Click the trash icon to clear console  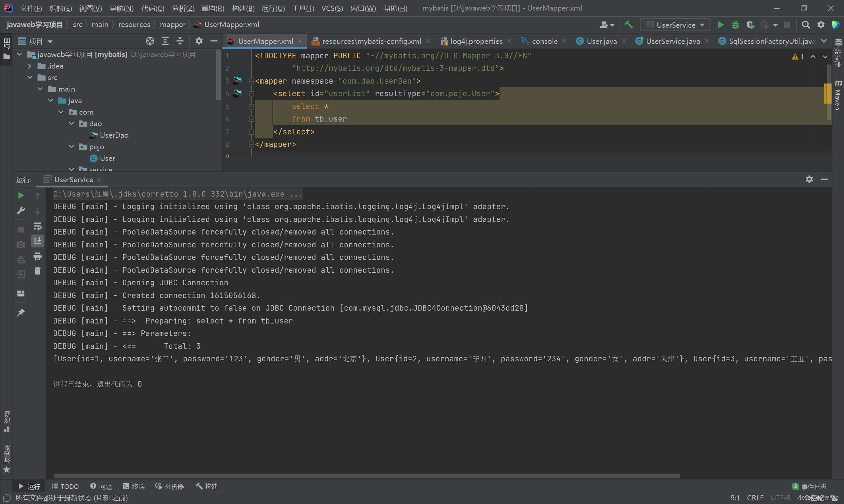37,271
